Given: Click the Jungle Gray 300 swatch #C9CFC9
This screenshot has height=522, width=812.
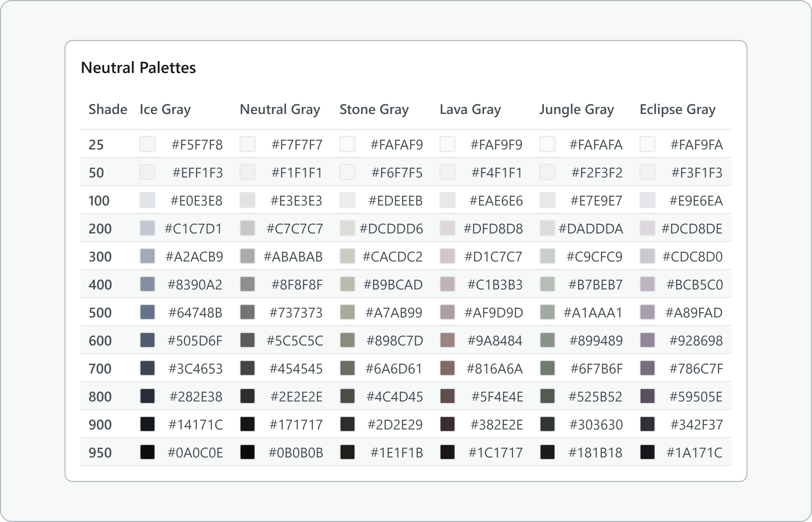Looking at the screenshot, I should pyautogui.click(x=547, y=256).
